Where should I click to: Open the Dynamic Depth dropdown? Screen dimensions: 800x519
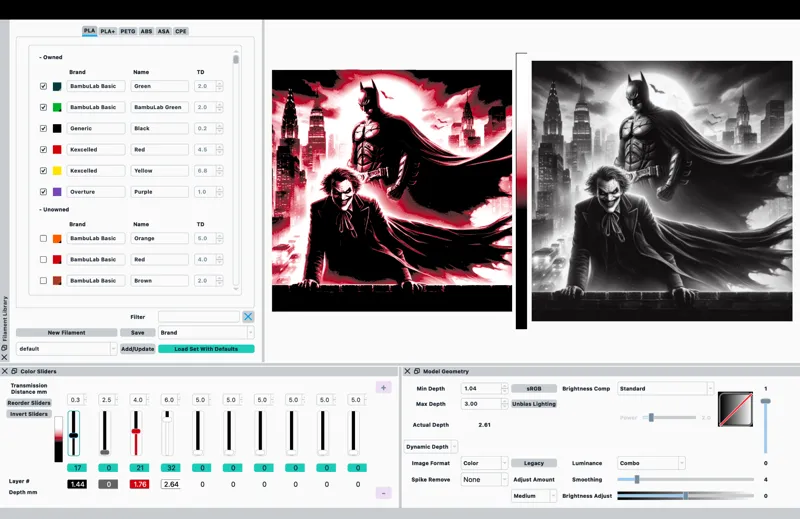coord(431,447)
